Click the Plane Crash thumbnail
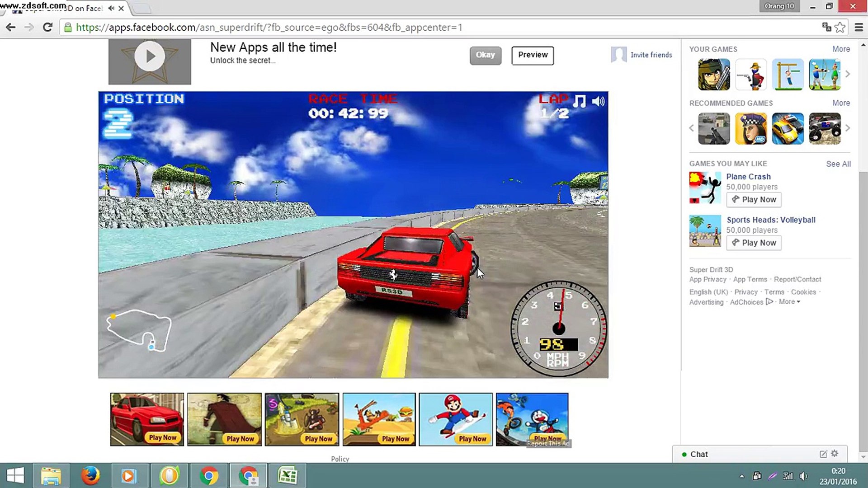 point(705,188)
